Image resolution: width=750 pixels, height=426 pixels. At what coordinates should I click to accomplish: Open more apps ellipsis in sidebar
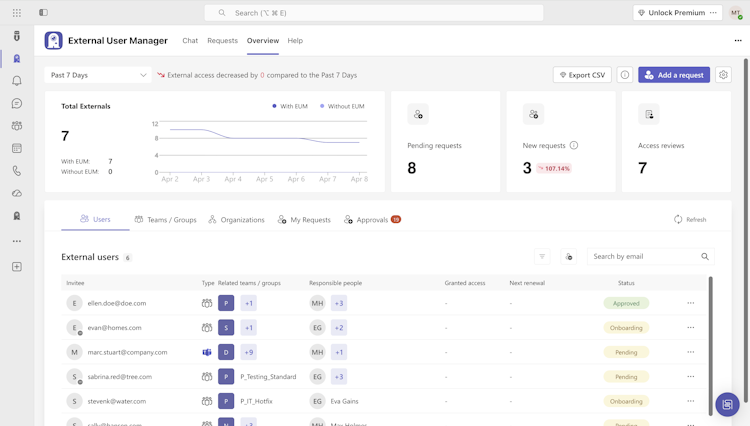coord(17,241)
